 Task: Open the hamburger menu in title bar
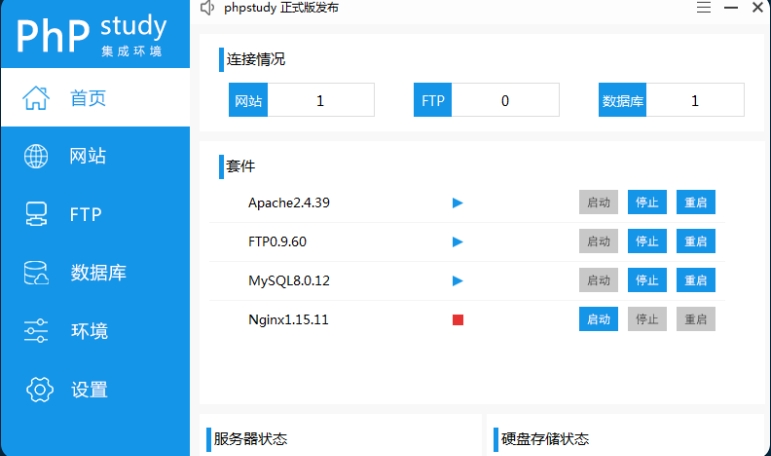pos(704,8)
